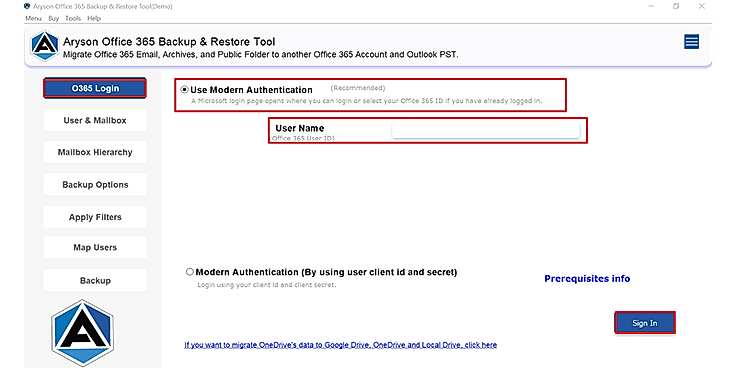
Task: Click the title bar app icon
Action: click(x=27, y=7)
